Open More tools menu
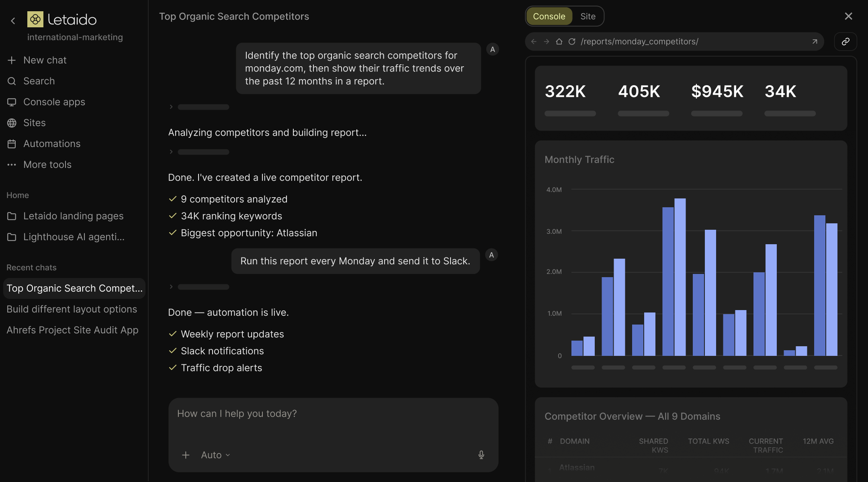 coord(39,164)
